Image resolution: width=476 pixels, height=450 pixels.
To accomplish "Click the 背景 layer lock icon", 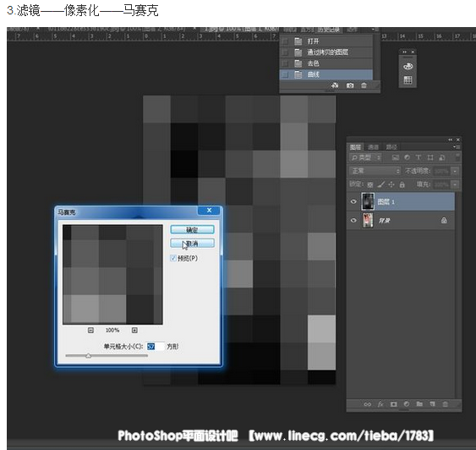I will click(x=444, y=221).
